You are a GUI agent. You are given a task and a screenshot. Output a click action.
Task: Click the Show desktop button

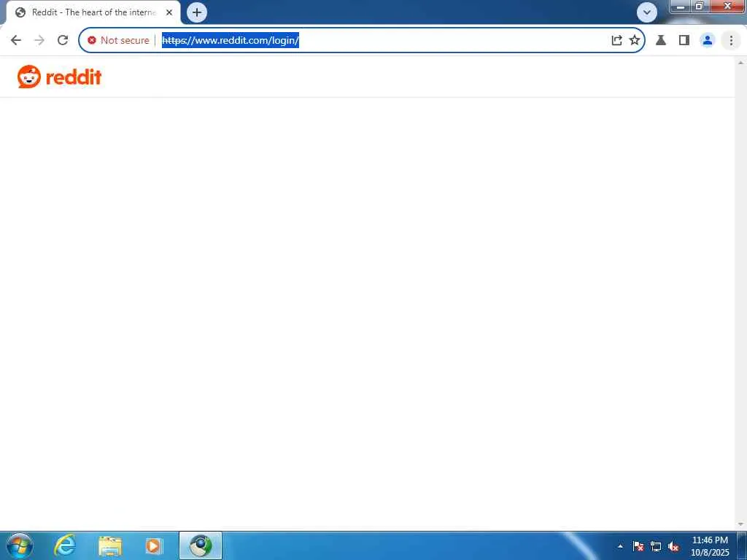742,545
